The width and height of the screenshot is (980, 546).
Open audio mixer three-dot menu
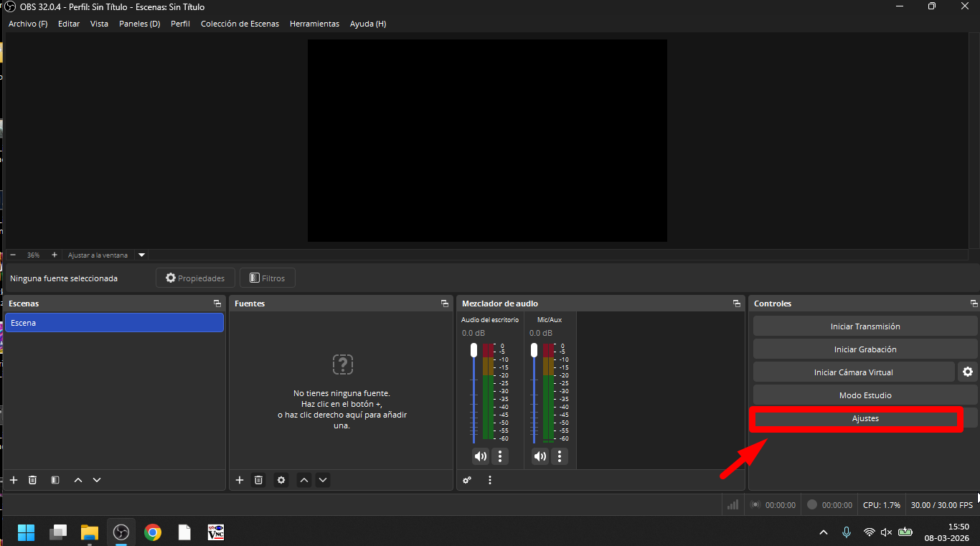[490, 480]
